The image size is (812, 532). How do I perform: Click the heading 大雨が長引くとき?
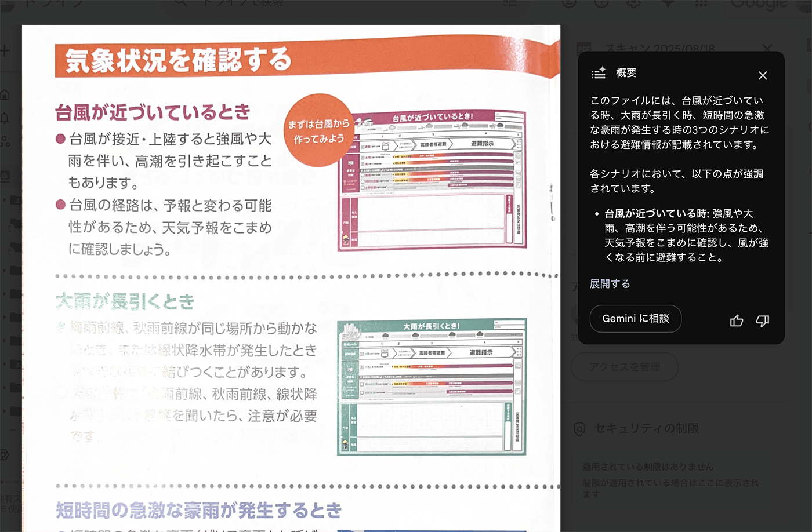pos(125,301)
